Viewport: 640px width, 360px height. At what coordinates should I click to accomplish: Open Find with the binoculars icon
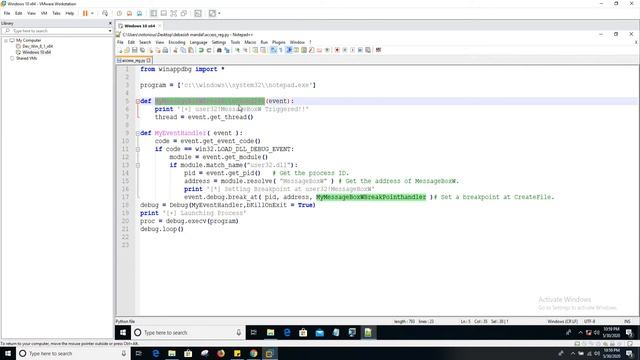(219, 50)
